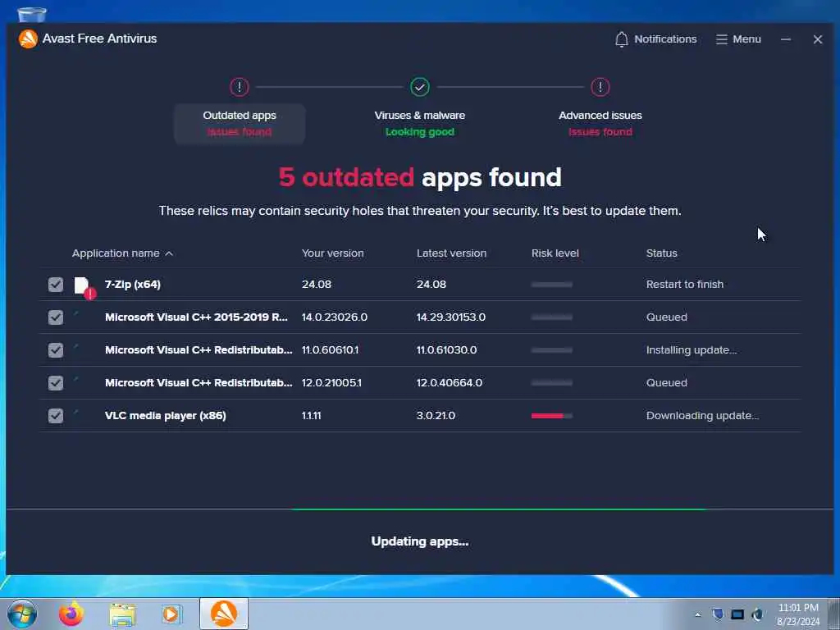The image size is (840, 630).
Task: Minimize the Avast window
Action: (x=786, y=39)
